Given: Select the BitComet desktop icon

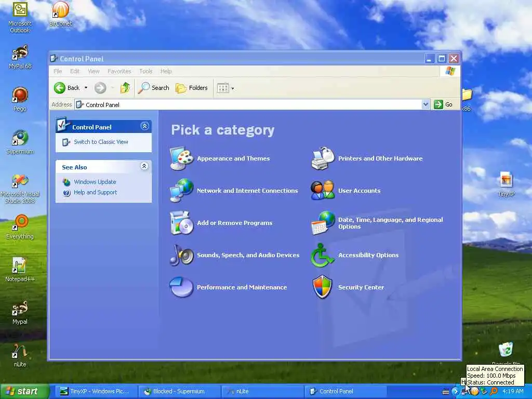Looking at the screenshot, I should (x=61, y=14).
